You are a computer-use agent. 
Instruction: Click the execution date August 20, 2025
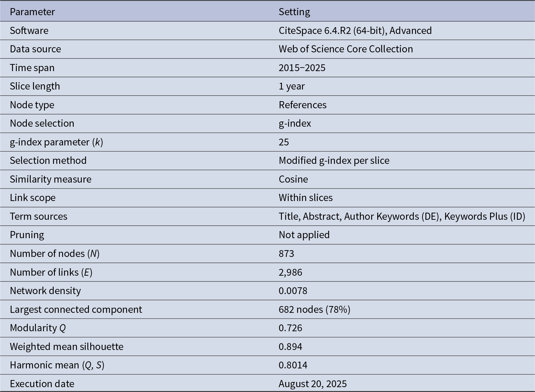pyautogui.click(x=313, y=384)
